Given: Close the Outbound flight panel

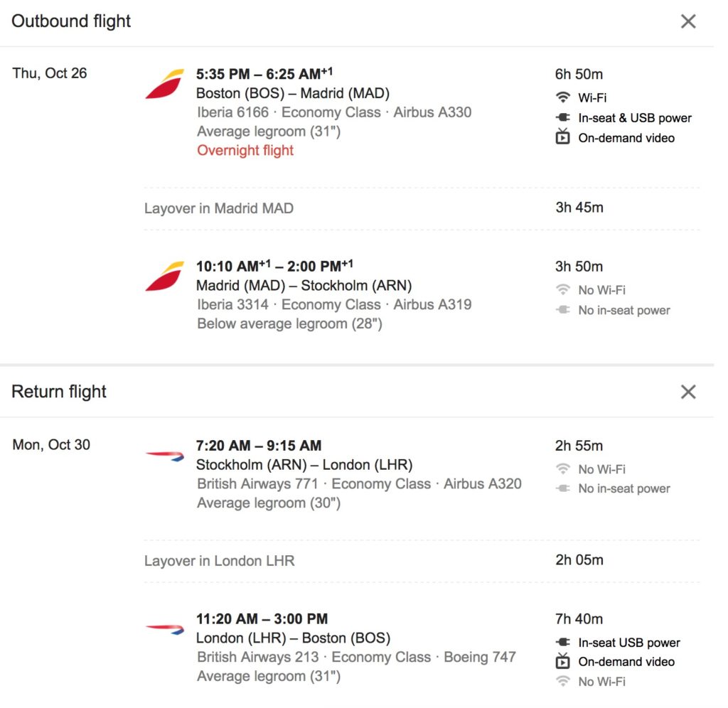Looking at the screenshot, I should 687,21.
